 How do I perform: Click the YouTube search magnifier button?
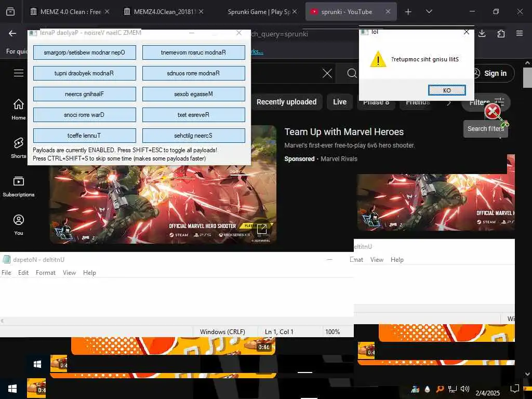(x=352, y=73)
